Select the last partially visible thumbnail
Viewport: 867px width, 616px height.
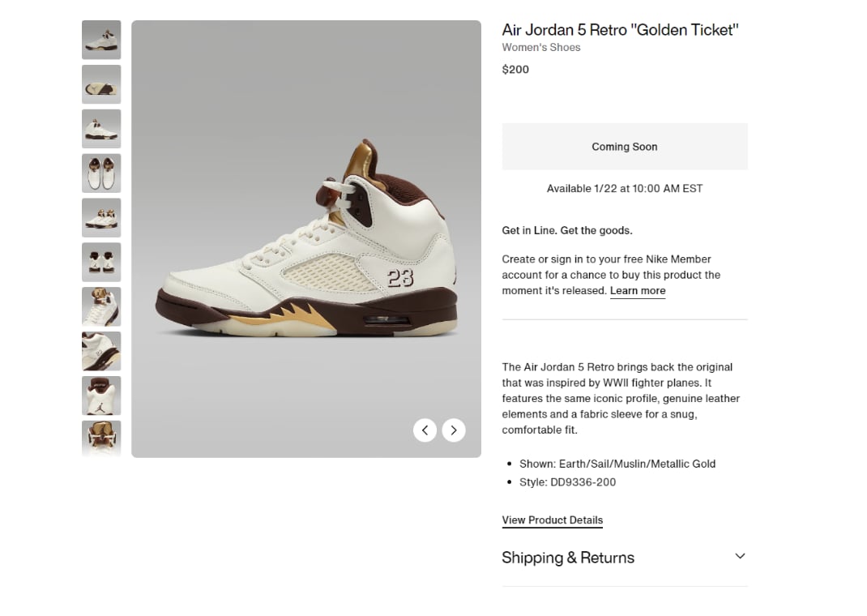[101, 438]
